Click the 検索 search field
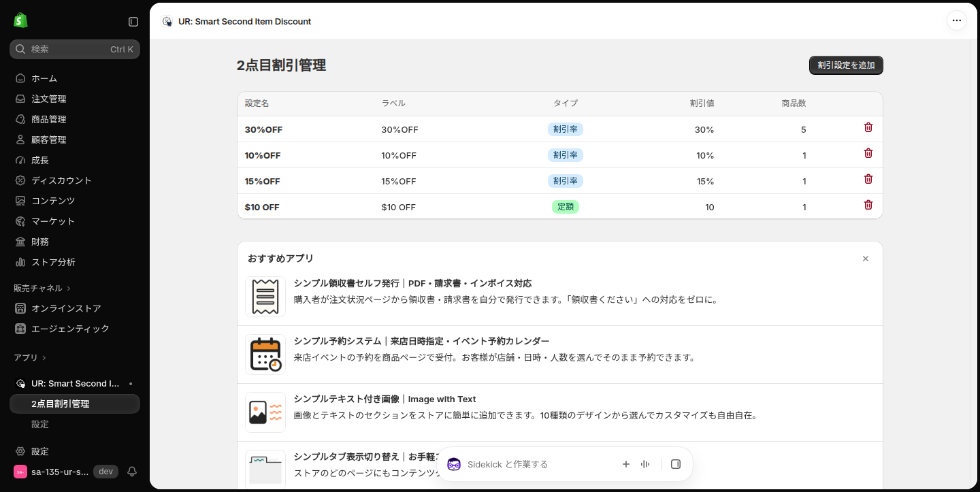 pos(75,49)
